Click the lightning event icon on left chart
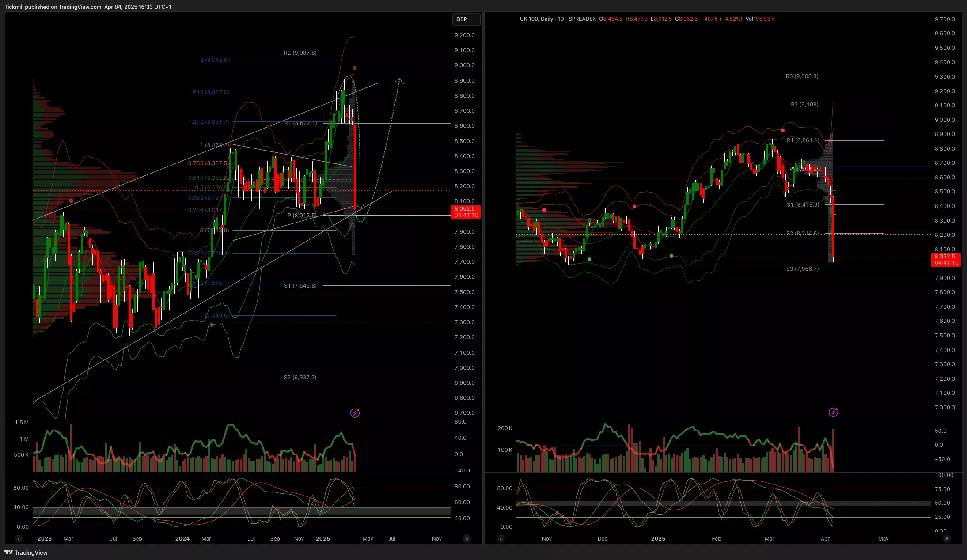Screen dimensions: 967x560 click(355, 413)
